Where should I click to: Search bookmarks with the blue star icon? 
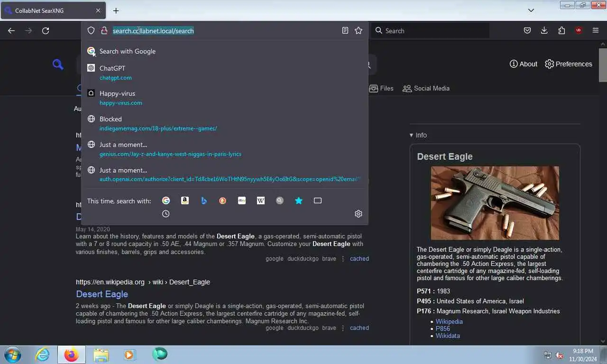click(299, 201)
